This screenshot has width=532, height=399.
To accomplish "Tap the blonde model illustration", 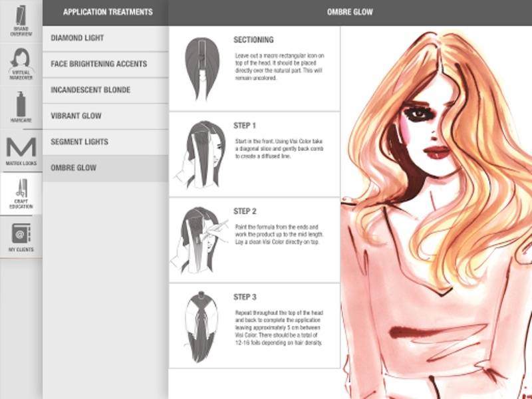I will 436,213.
